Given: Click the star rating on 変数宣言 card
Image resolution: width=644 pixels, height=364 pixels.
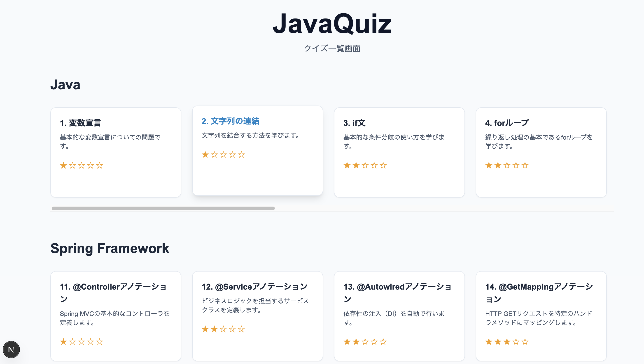Looking at the screenshot, I should pyautogui.click(x=82, y=165).
